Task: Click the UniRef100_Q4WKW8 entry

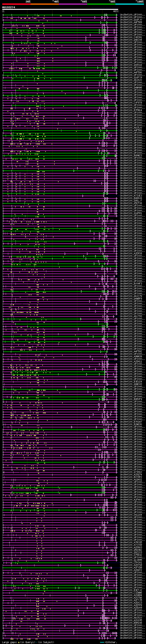Action: [x=131, y=87]
